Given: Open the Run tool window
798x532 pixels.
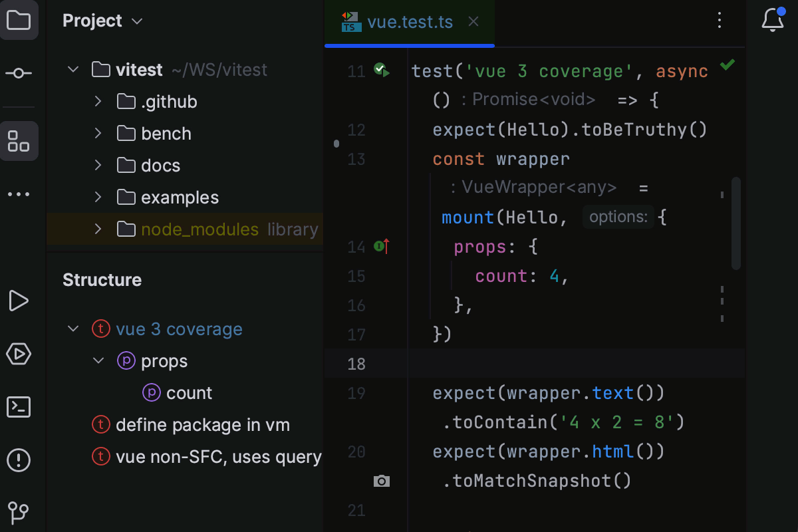Looking at the screenshot, I should point(19,301).
